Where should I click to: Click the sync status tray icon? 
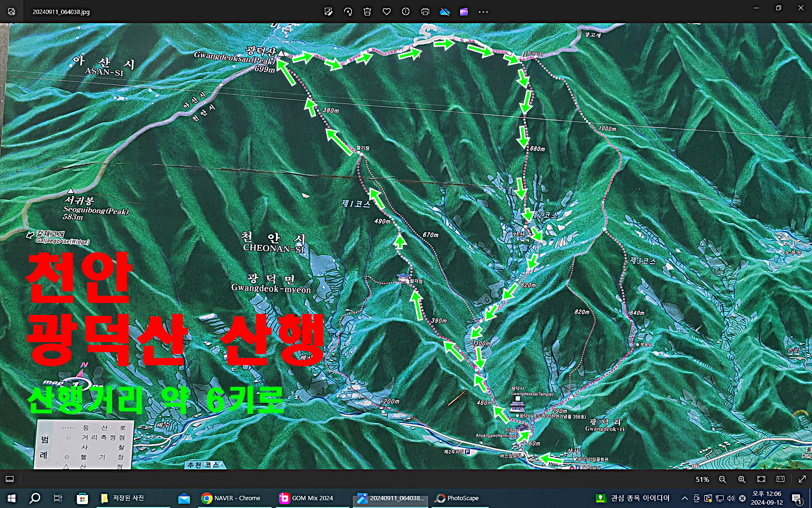pos(708,498)
